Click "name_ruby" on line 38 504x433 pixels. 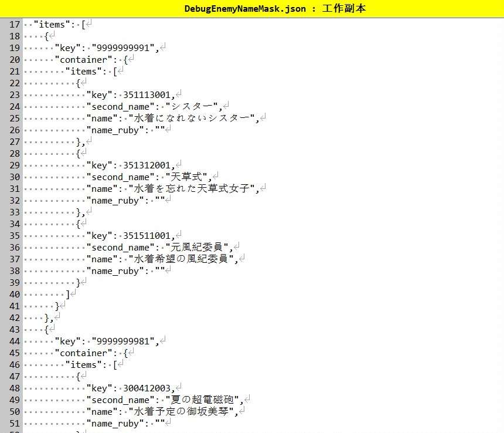pos(115,271)
